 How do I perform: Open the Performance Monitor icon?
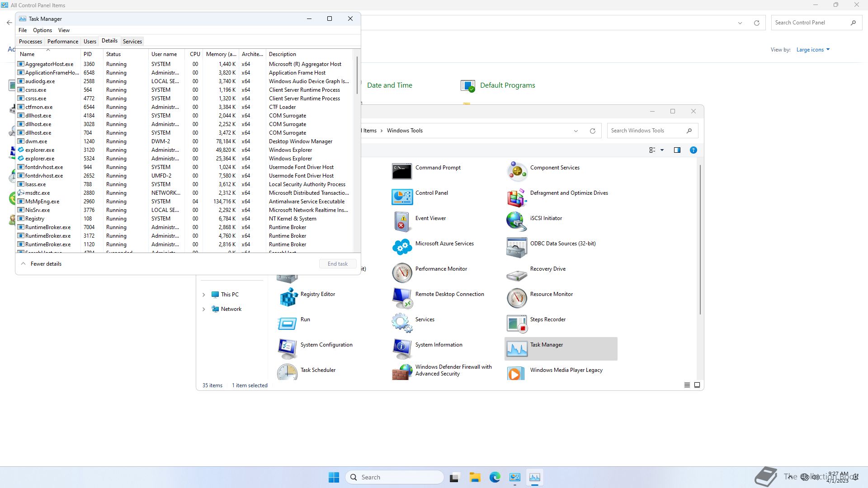(x=401, y=272)
